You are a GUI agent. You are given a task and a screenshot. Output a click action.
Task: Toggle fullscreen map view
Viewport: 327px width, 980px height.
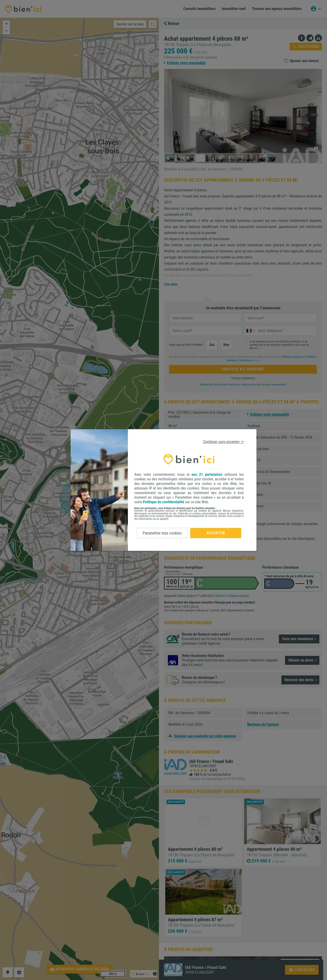coord(152,24)
